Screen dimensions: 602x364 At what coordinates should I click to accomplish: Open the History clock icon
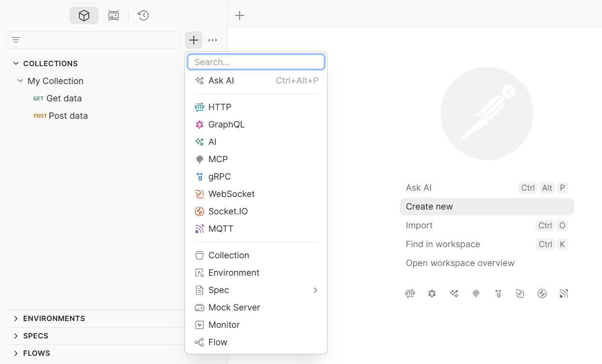143,15
